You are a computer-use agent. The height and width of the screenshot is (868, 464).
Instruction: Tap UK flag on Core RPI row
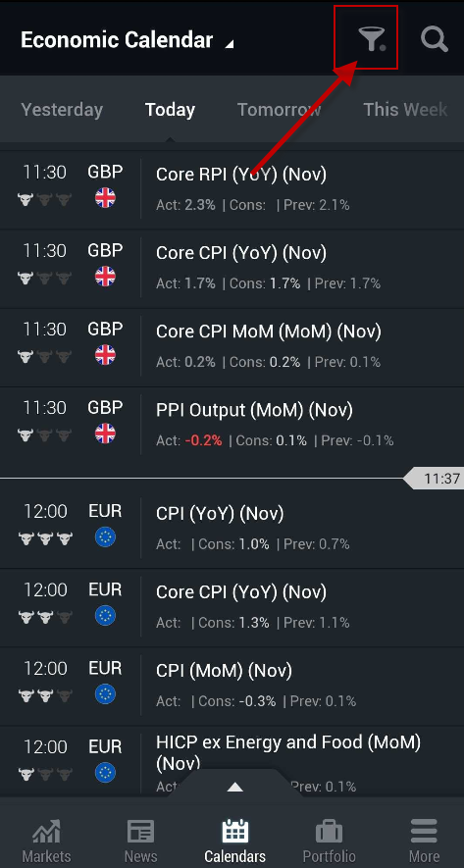[105, 197]
